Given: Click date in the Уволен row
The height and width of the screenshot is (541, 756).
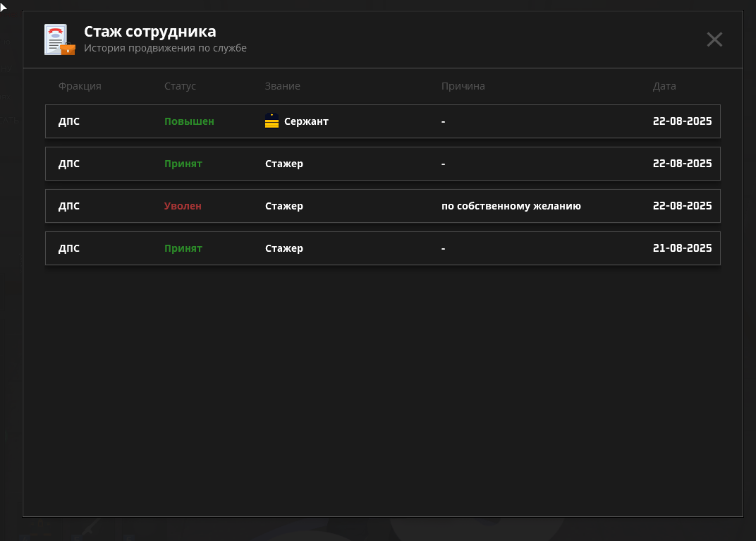Looking at the screenshot, I should [682, 205].
